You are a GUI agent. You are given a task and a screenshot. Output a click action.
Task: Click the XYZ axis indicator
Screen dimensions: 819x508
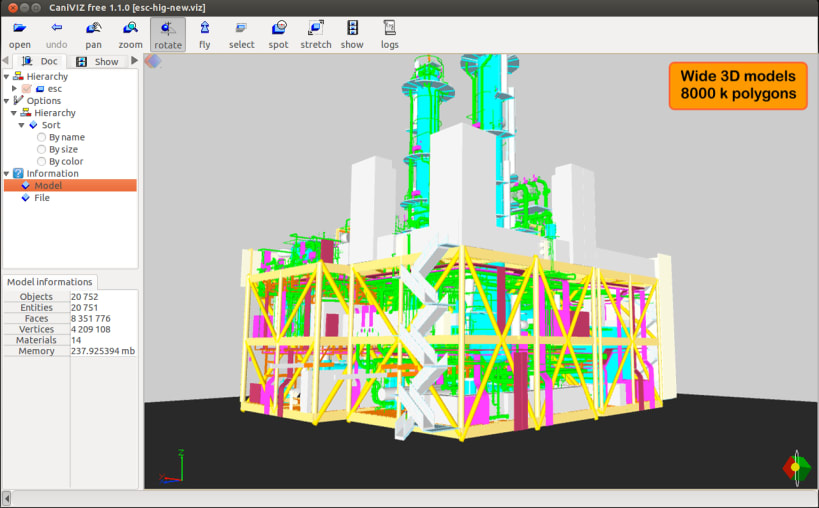point(172,466)
